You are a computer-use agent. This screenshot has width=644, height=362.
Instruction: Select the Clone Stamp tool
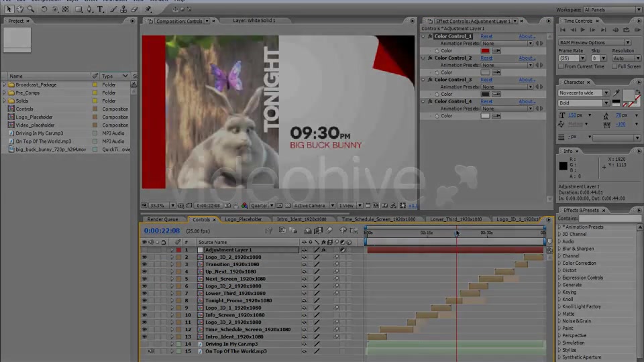[123, 9]
